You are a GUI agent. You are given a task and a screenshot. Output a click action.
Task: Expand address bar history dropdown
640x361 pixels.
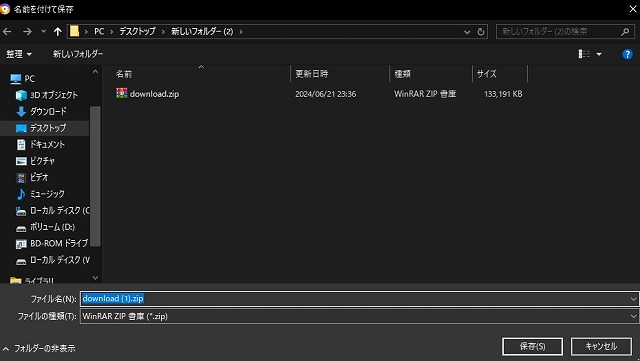[x=467, y=32]
